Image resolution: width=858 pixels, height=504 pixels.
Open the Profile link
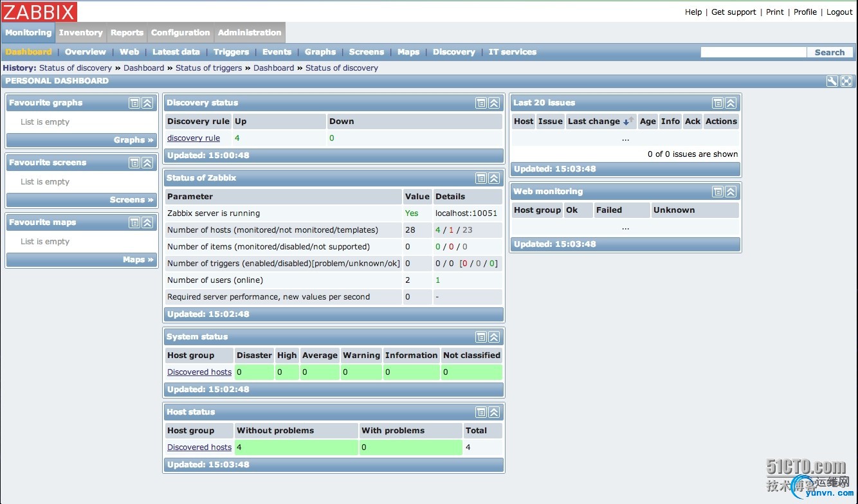point(805,12)
